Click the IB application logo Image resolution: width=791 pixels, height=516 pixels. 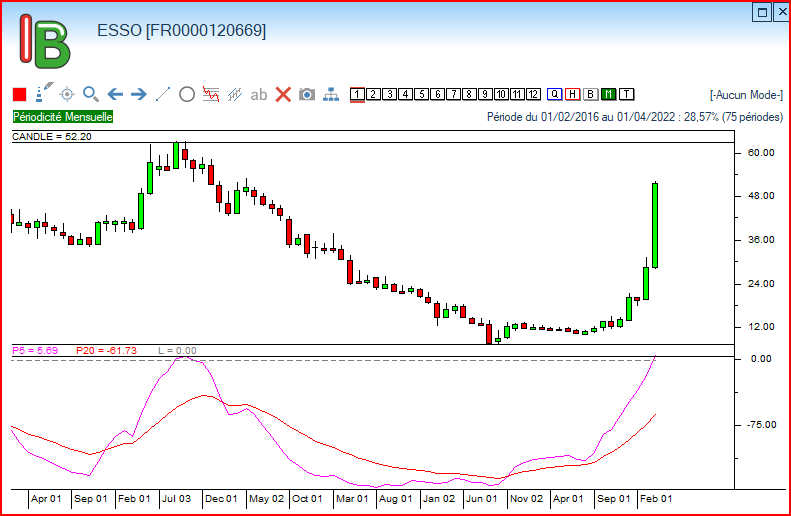pos(44,41)
